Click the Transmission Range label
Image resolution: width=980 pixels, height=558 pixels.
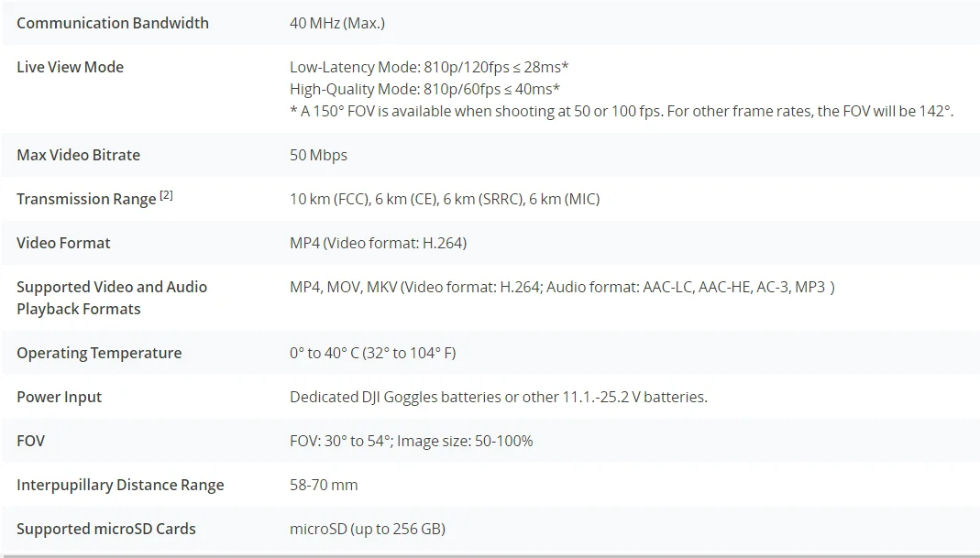pos(86,199)
